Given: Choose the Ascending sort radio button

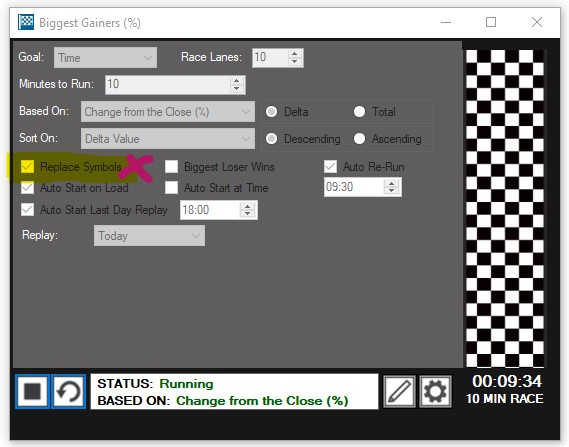Looking at the screenshot, I should tap(359, 139).
